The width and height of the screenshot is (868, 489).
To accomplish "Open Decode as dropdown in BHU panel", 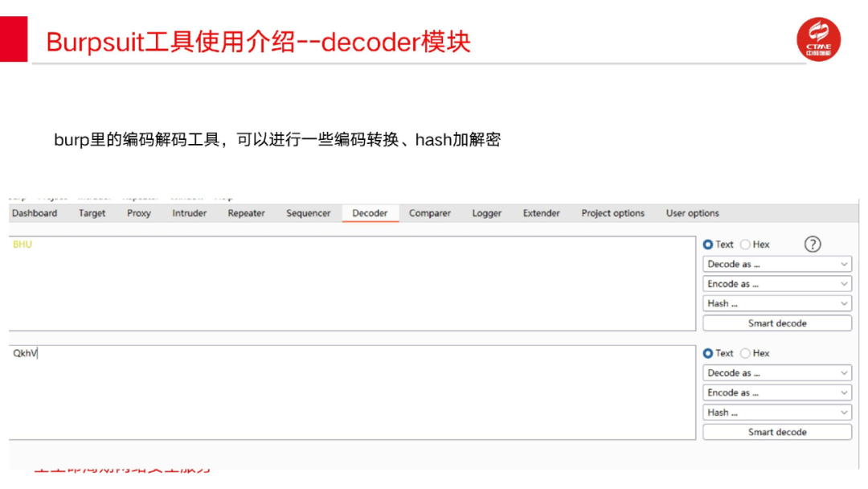I will point(777,264).
